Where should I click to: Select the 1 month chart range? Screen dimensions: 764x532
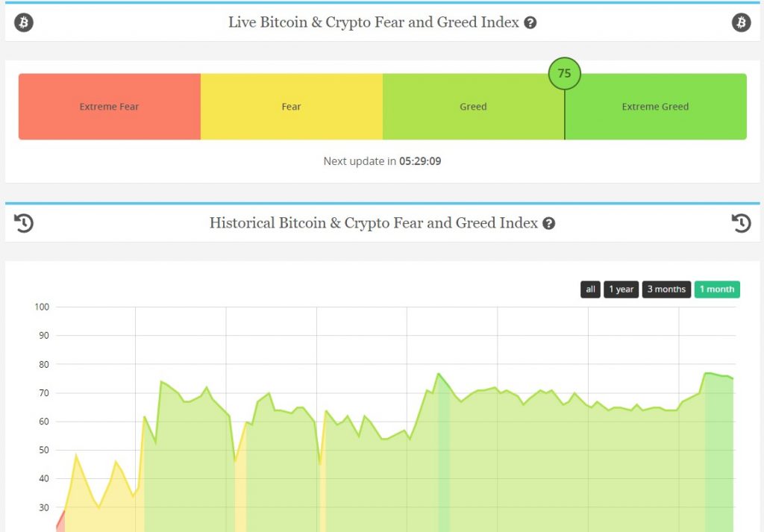pyautogui.click(x=717, y=290)
